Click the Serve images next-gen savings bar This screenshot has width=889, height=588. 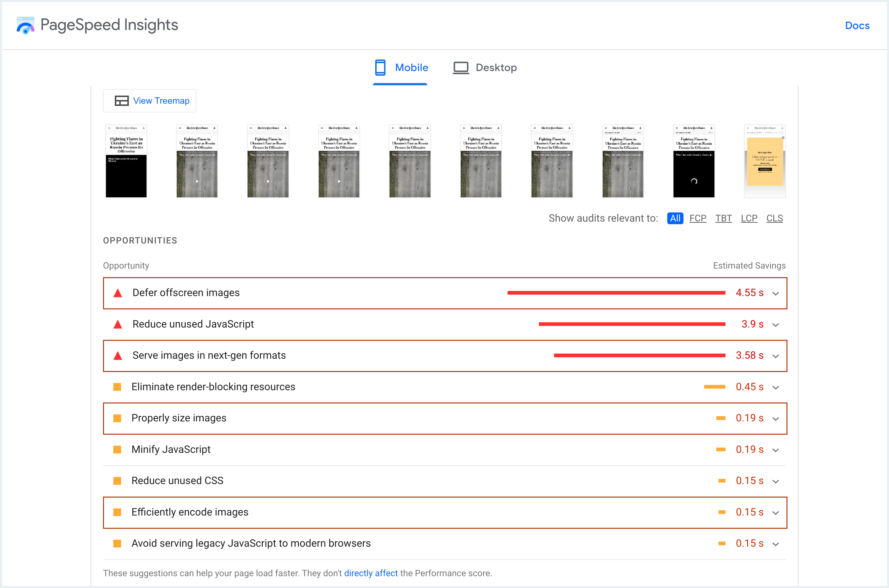[x=639, y=356]
